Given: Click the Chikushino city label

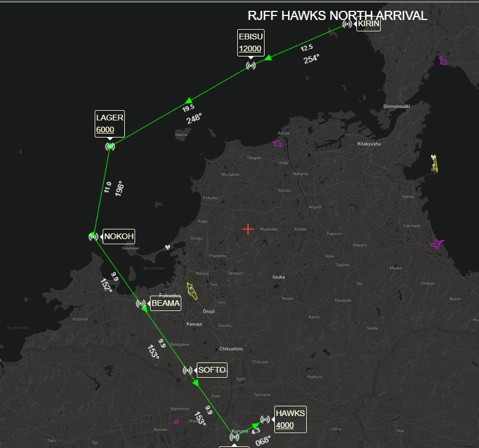Looking at the screenshot, I should tap(231, 349).
